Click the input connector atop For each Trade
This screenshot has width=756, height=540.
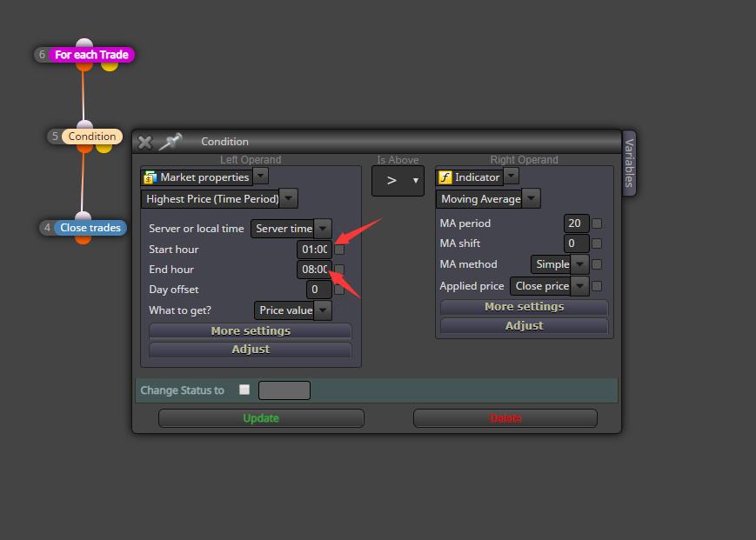pos(84,43)
